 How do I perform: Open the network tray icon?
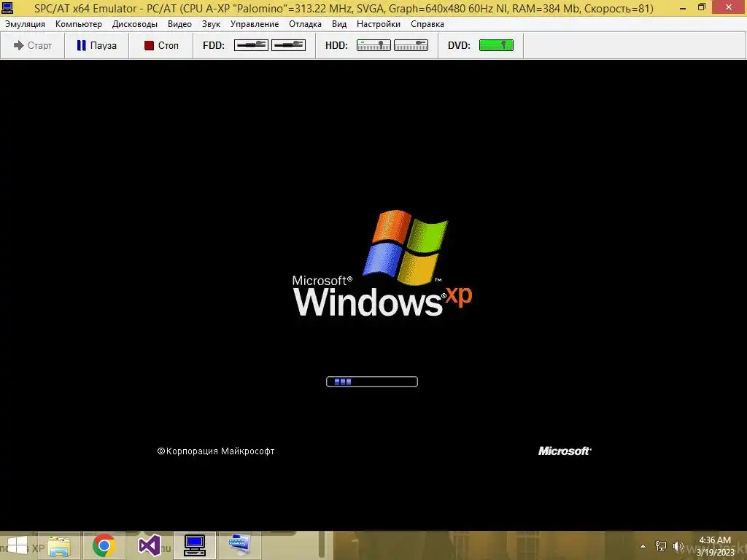point(661,546)
